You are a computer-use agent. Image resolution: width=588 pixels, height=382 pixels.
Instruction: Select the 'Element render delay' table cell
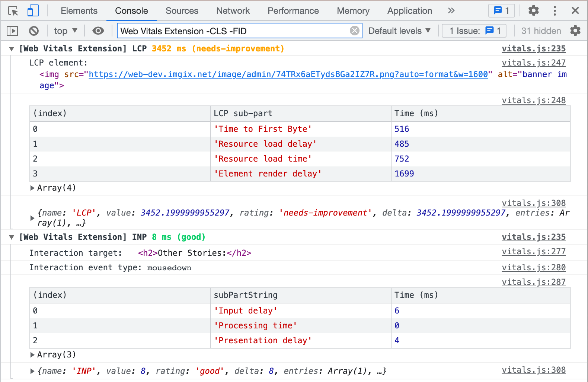[x=300, y=174]
